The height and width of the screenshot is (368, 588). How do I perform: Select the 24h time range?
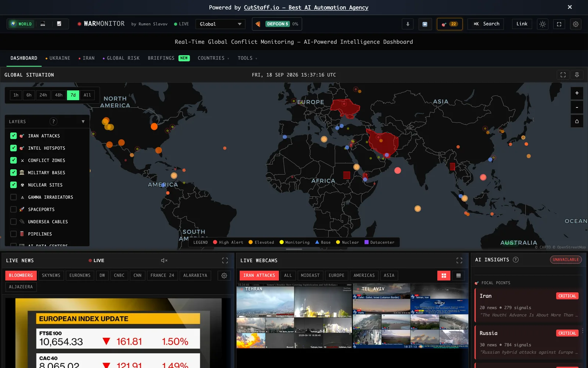point(43,95)
